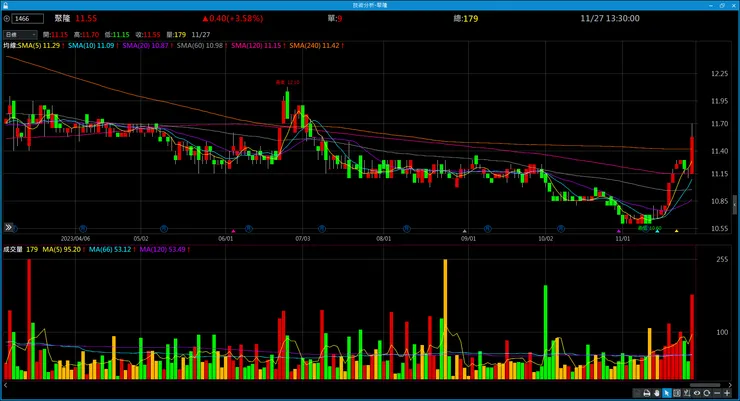Screen dimensions: 740x401
Task: Click the lock icon in the title bar
Action: click(5, 5)
